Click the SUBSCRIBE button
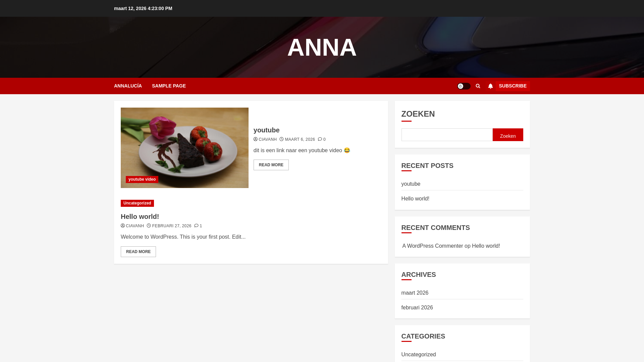This screenshot has width=644, height=362. [x=513, y=86]
